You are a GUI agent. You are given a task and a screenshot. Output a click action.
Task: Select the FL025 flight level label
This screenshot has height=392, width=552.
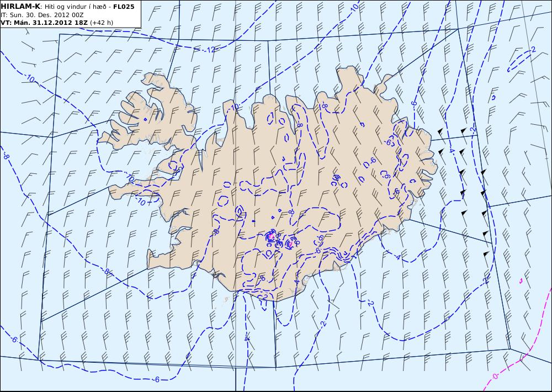coord(124,7)
